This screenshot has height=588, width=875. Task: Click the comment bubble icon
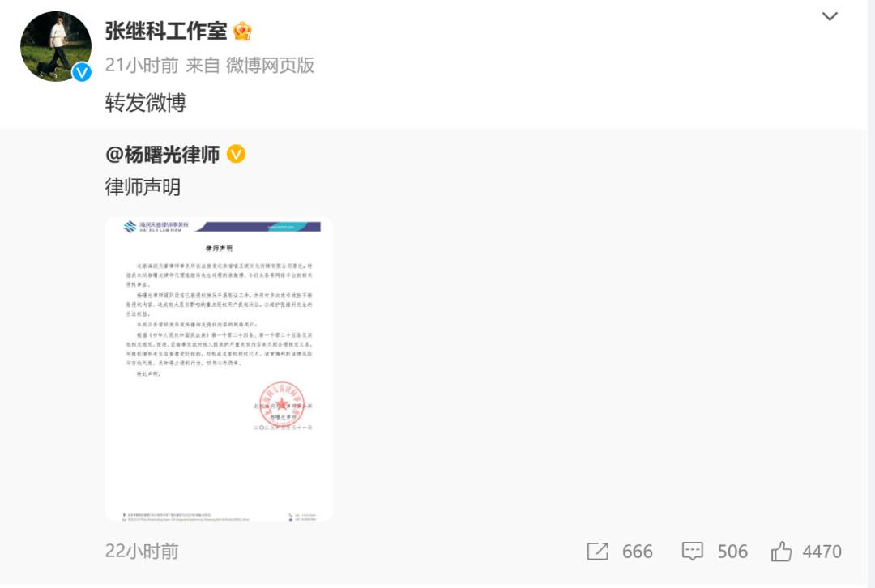(693, 552)
